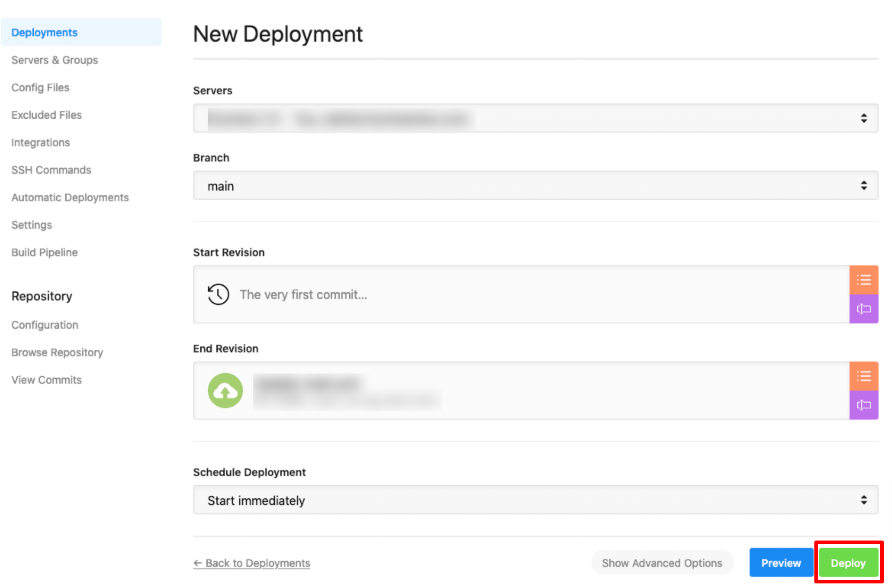This screenshot has height=588, width=892.
Task: Open the SSH Commands section
Action: 51,170
